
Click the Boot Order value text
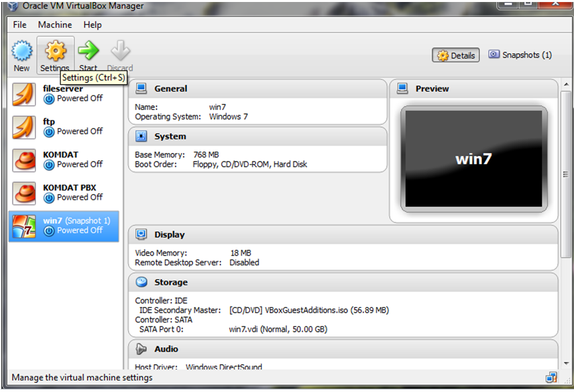point(250,164)
